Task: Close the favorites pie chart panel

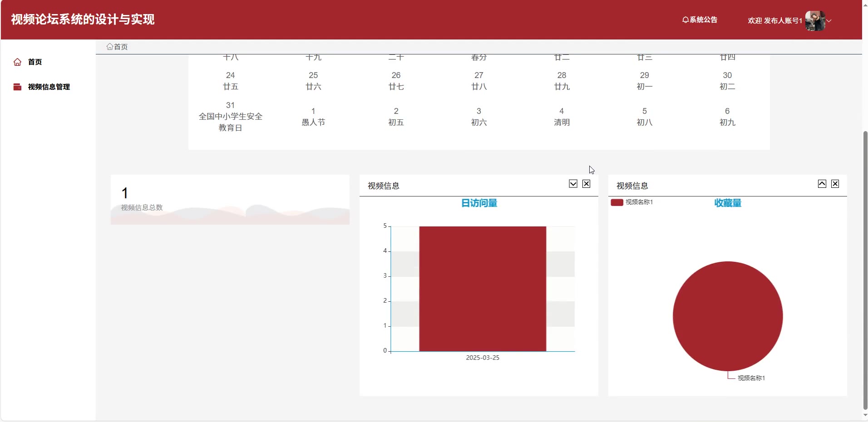Action: click(835, 184)
